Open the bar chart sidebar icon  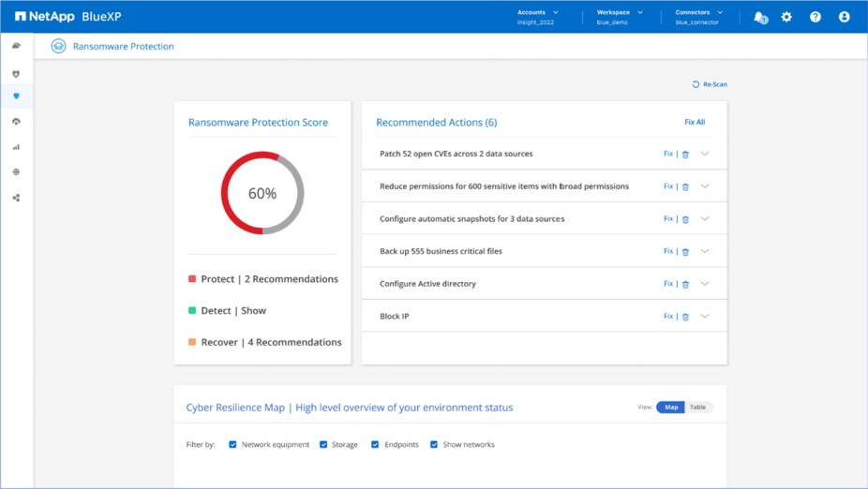(x=16, y=147)
